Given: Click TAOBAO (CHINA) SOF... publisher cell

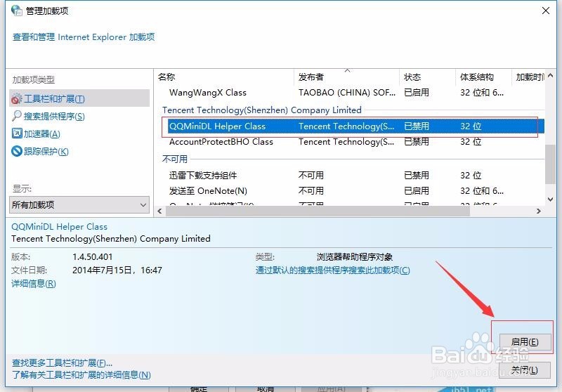Looking at the screenshot, I should coord(347,93).
